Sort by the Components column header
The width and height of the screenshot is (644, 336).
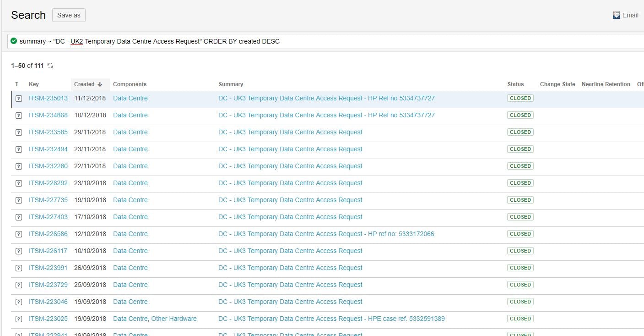coord(130,84)
